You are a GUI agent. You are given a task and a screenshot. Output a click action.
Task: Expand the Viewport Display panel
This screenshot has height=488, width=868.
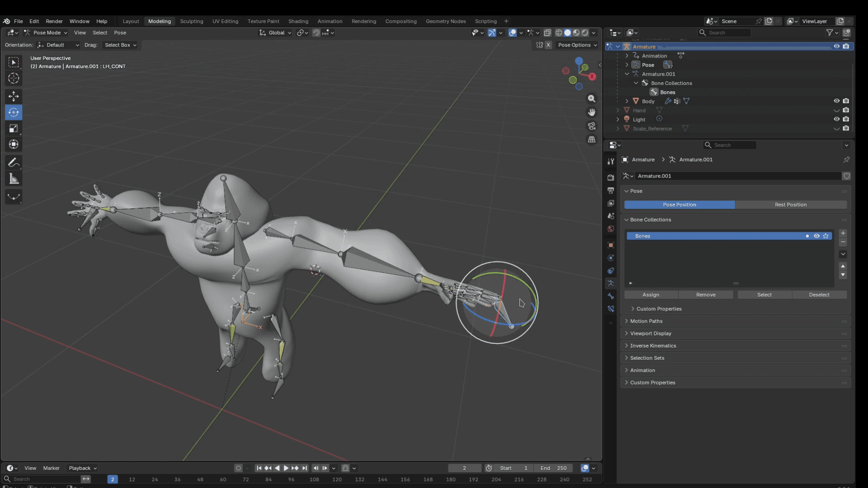click(650, 333)
